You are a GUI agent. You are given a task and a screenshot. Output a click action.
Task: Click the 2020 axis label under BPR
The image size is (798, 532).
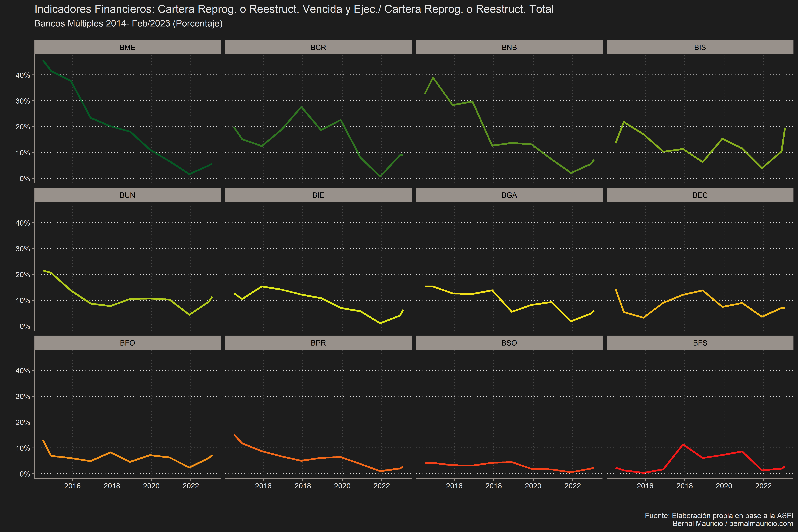click(x=342, y=486)
